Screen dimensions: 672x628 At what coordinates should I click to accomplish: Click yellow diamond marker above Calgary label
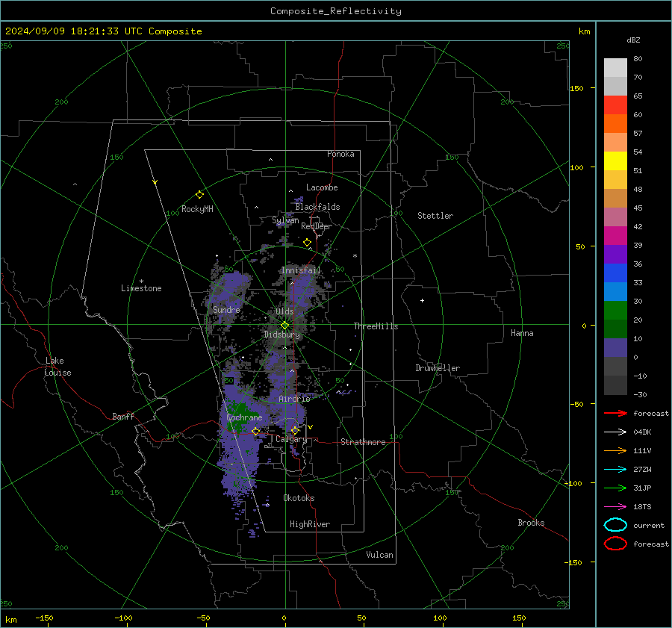click(x=295, y=430)
